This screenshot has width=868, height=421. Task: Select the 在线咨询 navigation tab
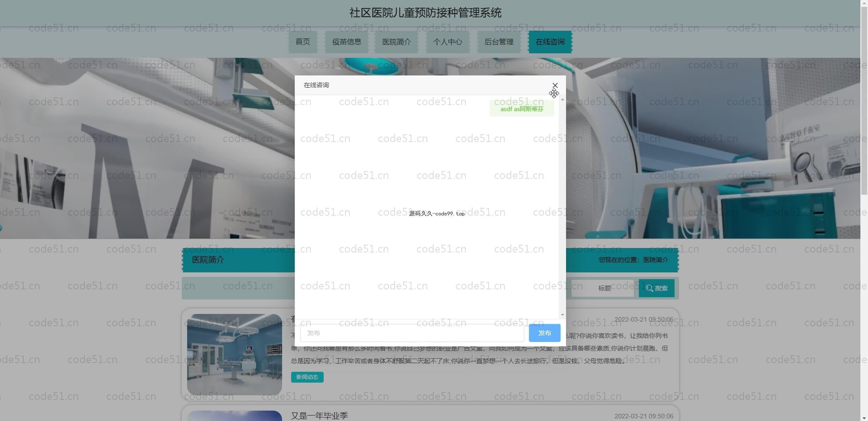click(550, 42)
